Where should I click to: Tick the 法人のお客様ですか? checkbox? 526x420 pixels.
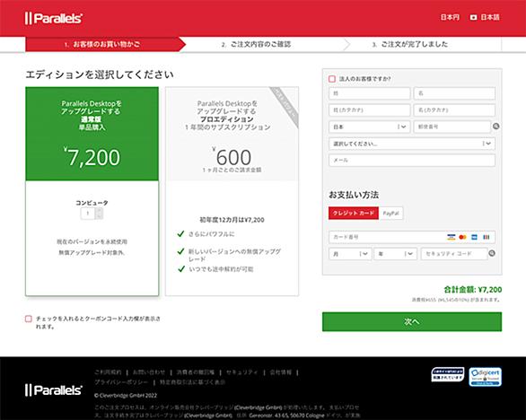[332, 79]
